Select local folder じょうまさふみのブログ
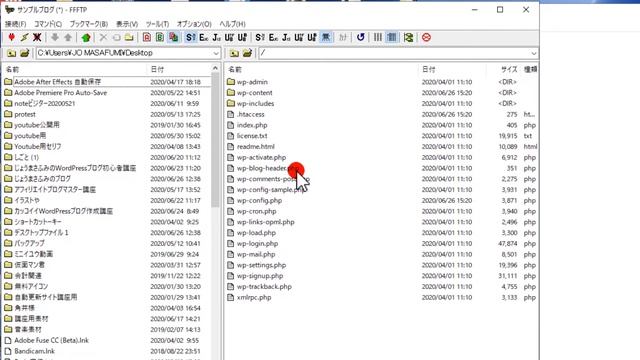The height and width of the screenshot is (360, 640). click(42, 179)
